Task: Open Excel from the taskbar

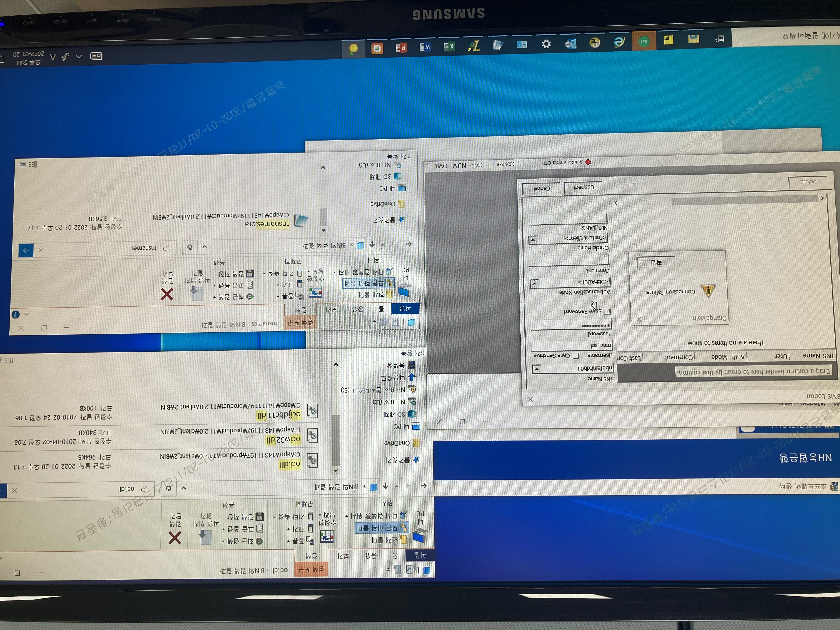Action: coord(449,47)
